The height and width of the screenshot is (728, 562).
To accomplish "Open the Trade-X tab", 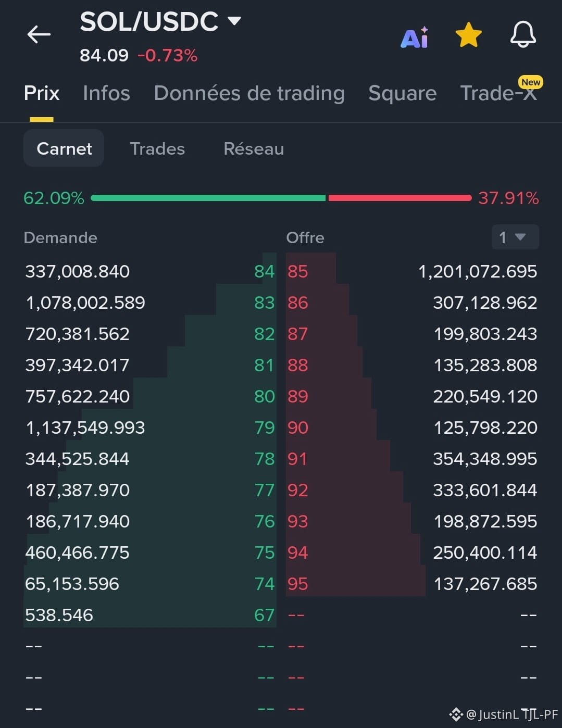I will pyautogui.click(x=498, y=93).
